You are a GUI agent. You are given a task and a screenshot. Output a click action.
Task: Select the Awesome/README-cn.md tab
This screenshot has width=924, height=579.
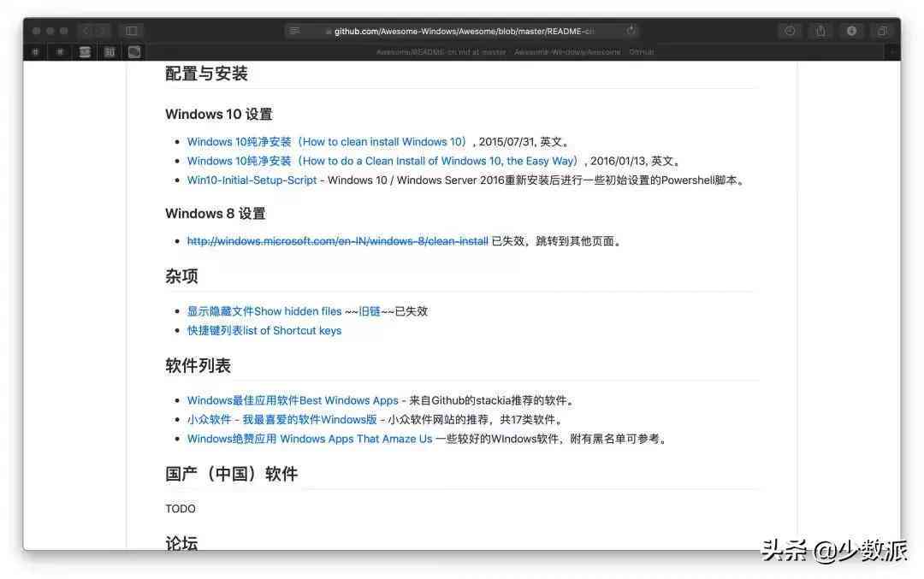[x=515, y=52]
